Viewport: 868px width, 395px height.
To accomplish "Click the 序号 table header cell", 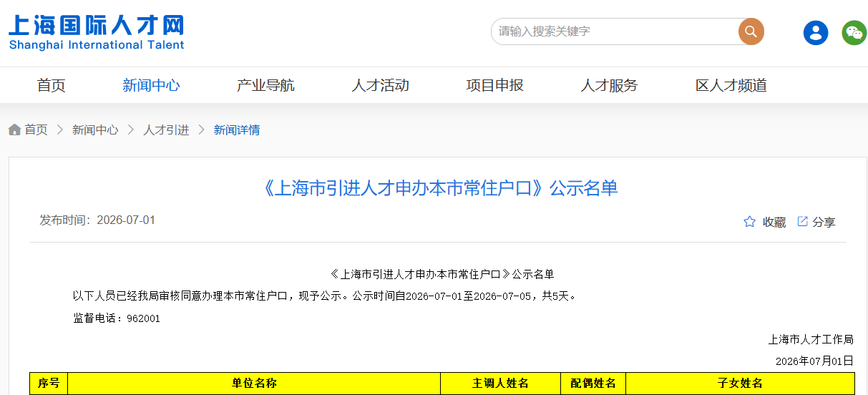I will point(49,384).
